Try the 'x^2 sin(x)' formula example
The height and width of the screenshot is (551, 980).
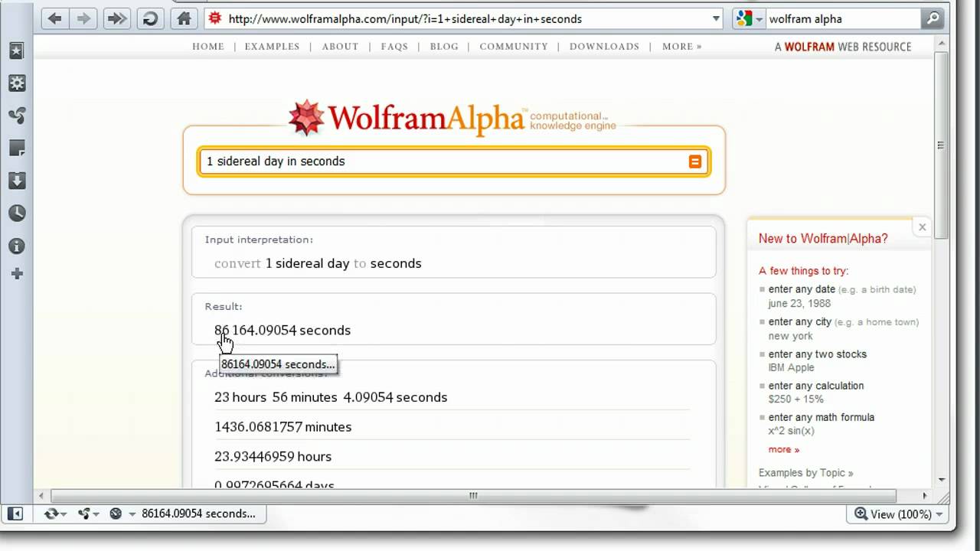tap(791, 431)
